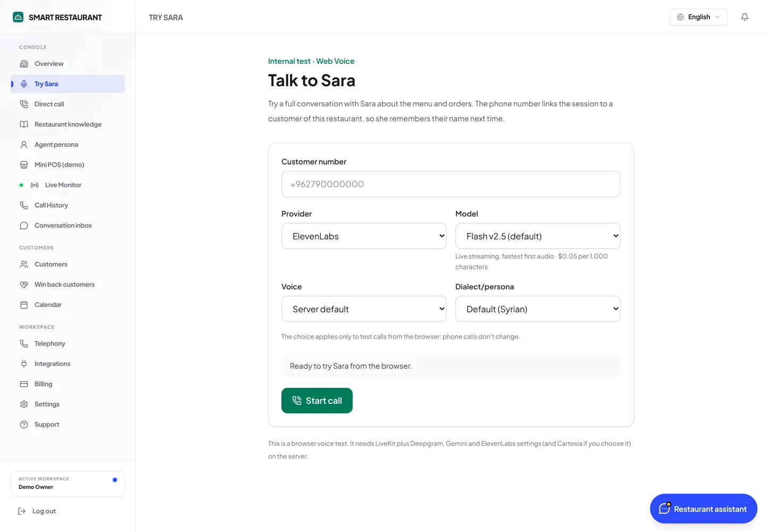
Task: Click the 'Talk to Sara' heading
Action: point(312,80)
